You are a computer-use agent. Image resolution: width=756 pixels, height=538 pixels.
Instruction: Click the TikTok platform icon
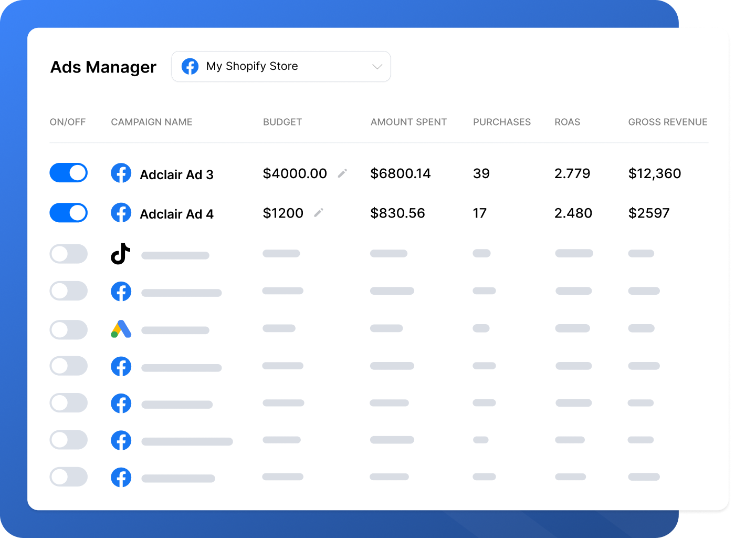121,254
